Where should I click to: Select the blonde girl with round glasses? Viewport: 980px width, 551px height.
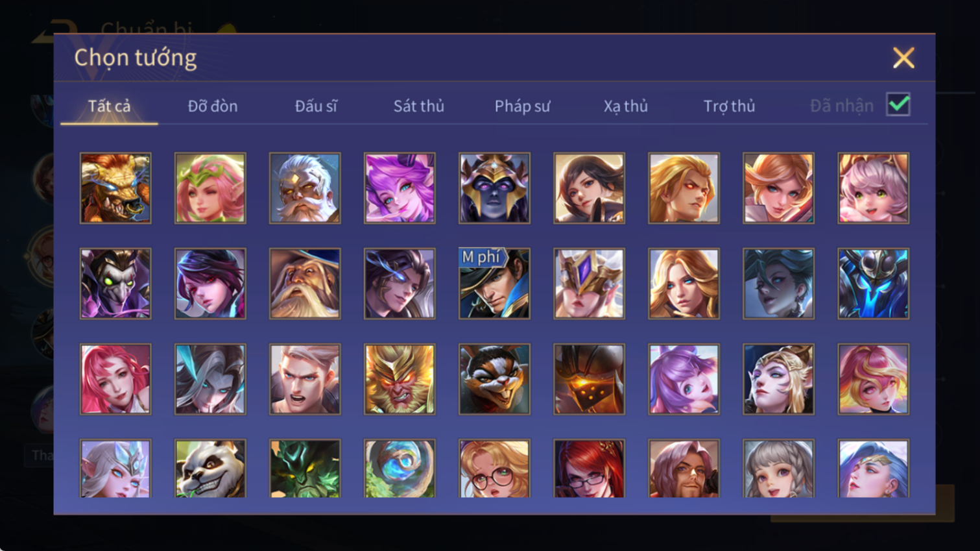(494, 469)
